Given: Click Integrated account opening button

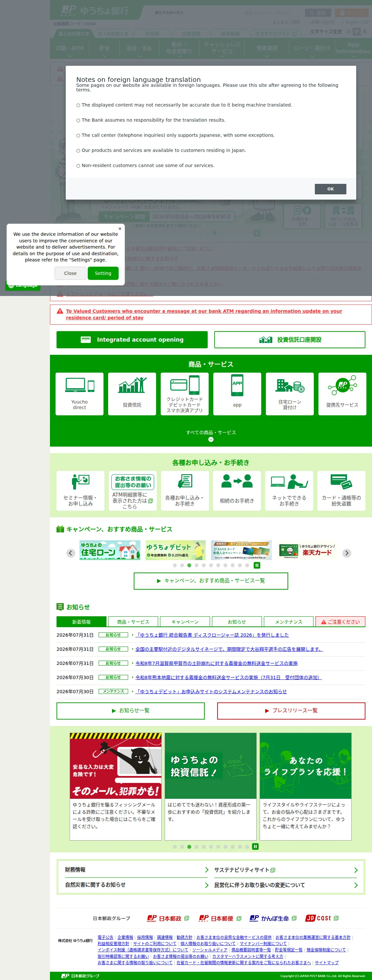Looking at the screenshot, I should coord(132,340).
